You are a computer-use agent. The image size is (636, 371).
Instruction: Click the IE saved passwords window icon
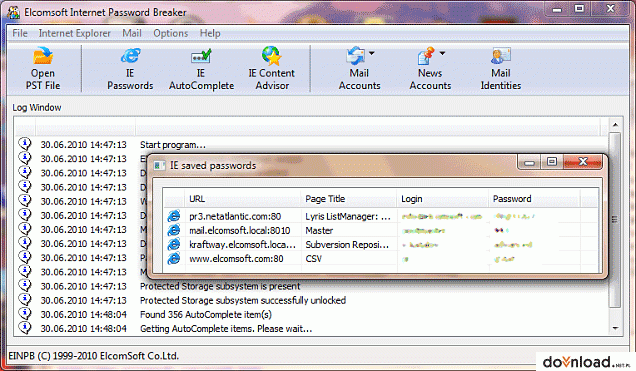coord(159,165)
